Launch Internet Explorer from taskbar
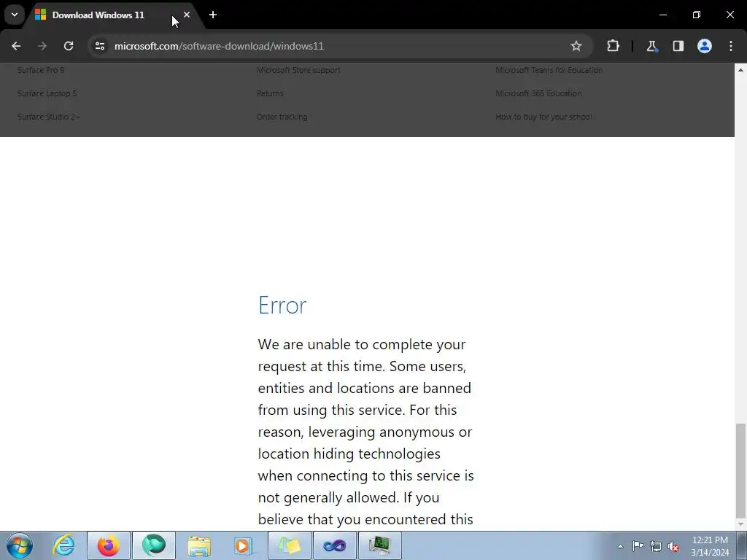Screen dimensions: 747x560 coord(64,545)
